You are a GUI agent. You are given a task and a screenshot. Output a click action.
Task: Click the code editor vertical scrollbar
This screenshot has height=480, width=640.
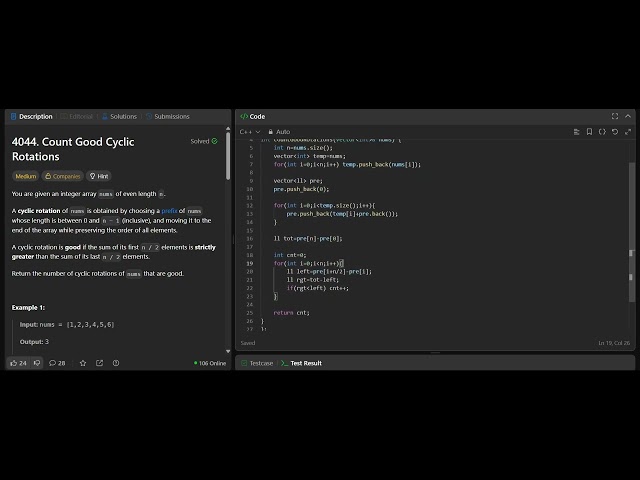tap(631, 232)
